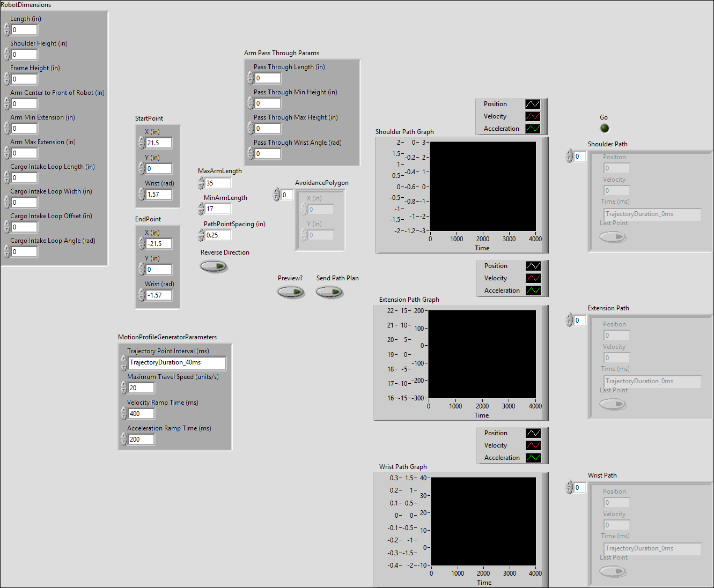This screenshot has width=714, height=588.
Task: Click the Position plot legend icon on Extension Path Graph
Action: click(533, 265)
